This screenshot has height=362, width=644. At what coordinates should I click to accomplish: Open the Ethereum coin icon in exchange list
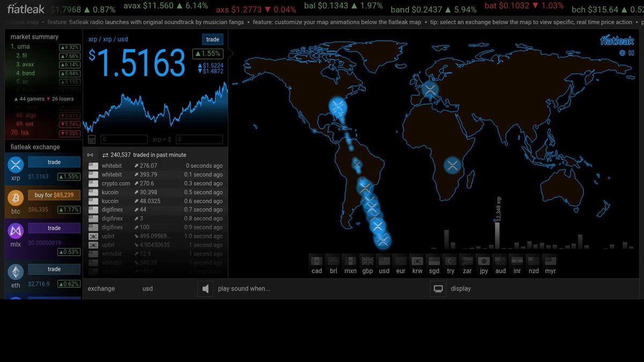(16, 272)
